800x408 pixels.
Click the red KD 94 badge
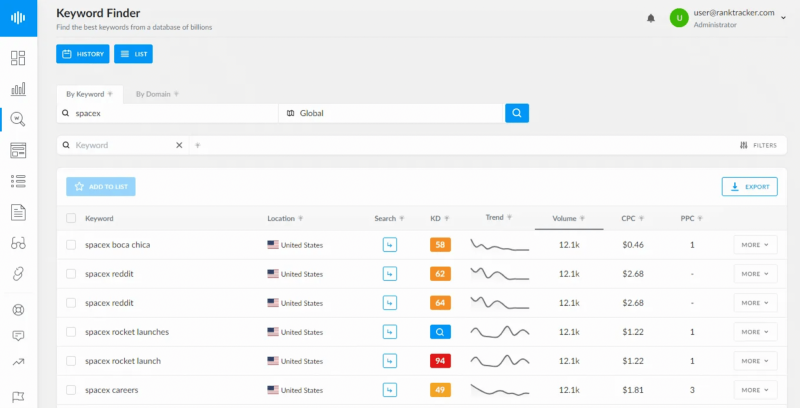click(440, 361)
